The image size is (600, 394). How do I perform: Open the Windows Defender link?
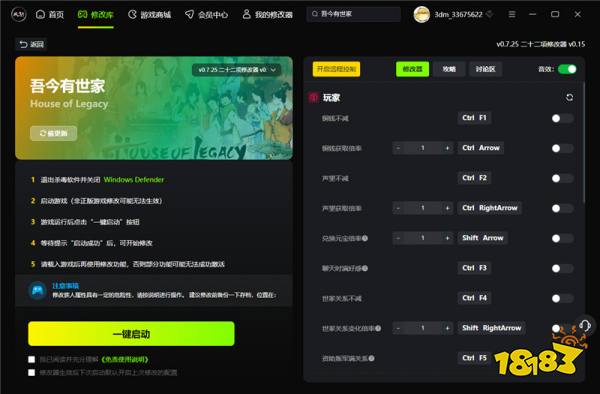point(134,180)
